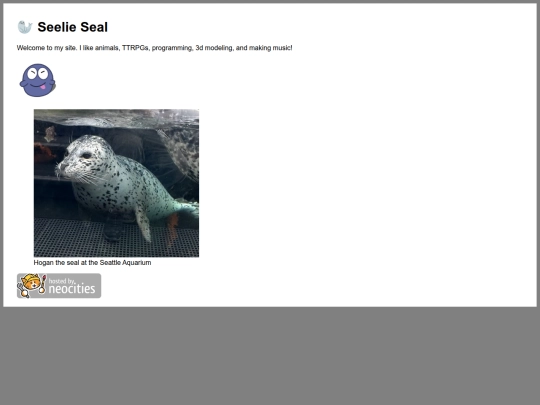Open the 'hosted by neocities' badge link
This screenshot has width=540, height=405.
tap(59, 285)
